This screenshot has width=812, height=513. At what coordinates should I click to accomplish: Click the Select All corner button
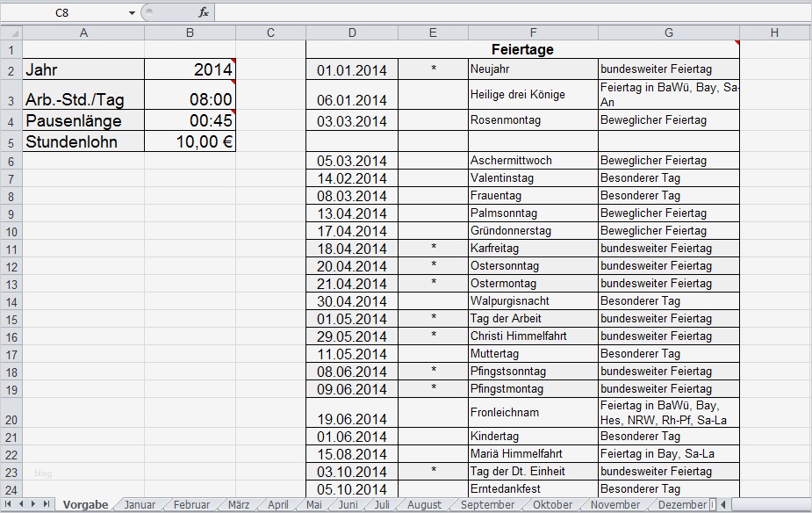(x=11, y=33)
